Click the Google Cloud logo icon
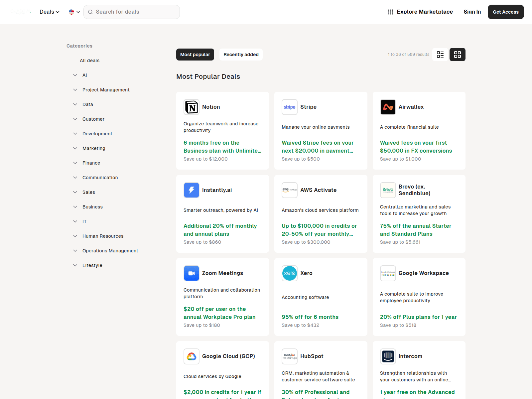The width and height of the screenshot is (532, 399). click(192, 356)
